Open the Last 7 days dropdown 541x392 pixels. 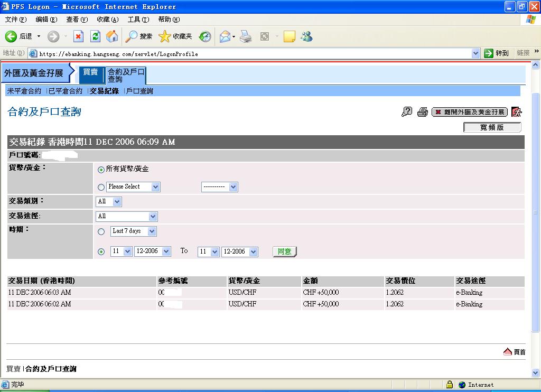click(134, 231)
